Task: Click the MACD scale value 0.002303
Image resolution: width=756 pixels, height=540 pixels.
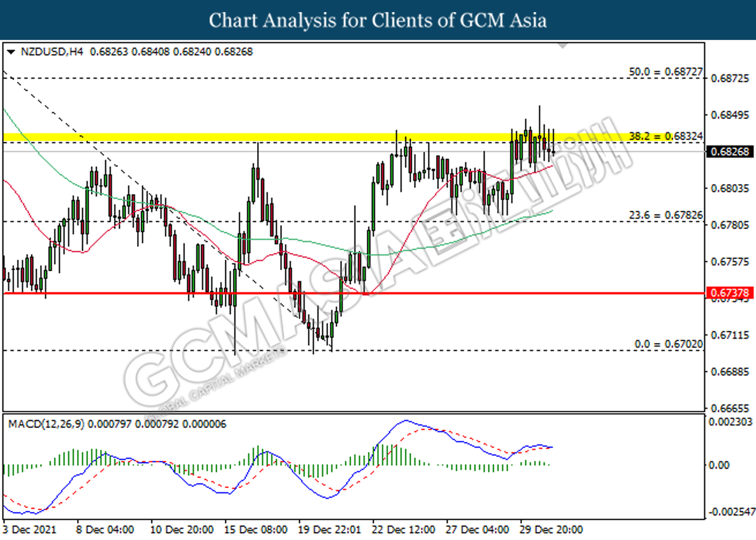Action: 730,422
